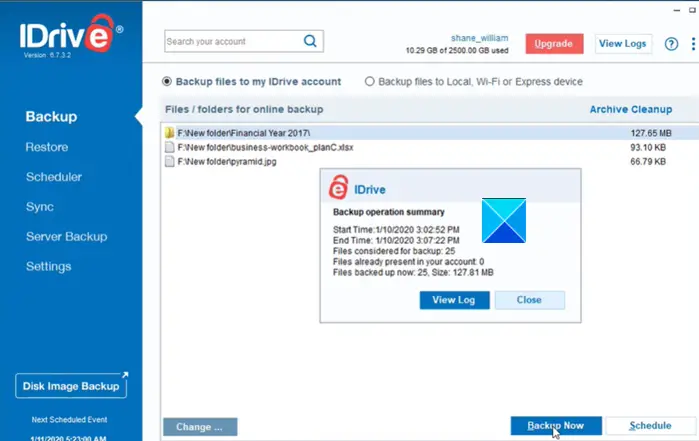The image size is (699, 441).
Task: Open the help question mark icon
Action: [x=671, y=44]
